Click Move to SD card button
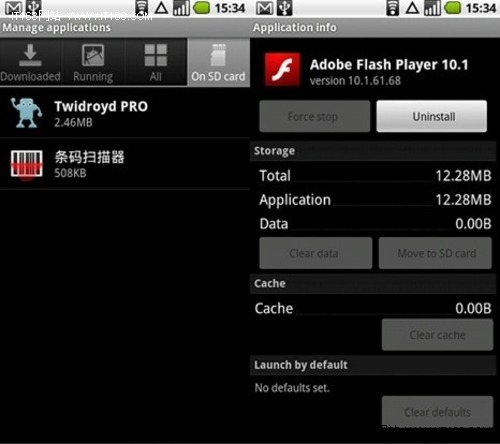This screenshot has width=500, height=444. 435,253
